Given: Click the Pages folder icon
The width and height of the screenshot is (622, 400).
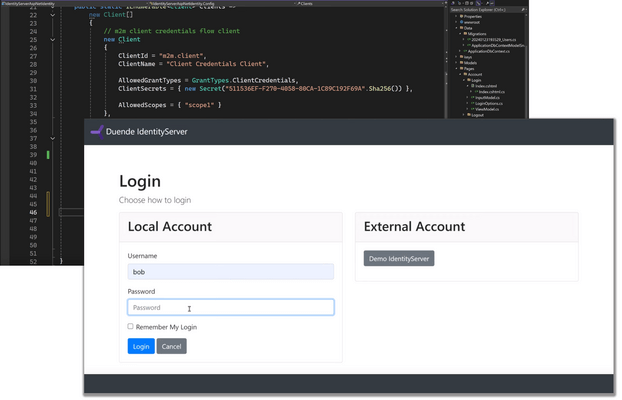Looking at the screenshot, I should [x=461, y=69].
